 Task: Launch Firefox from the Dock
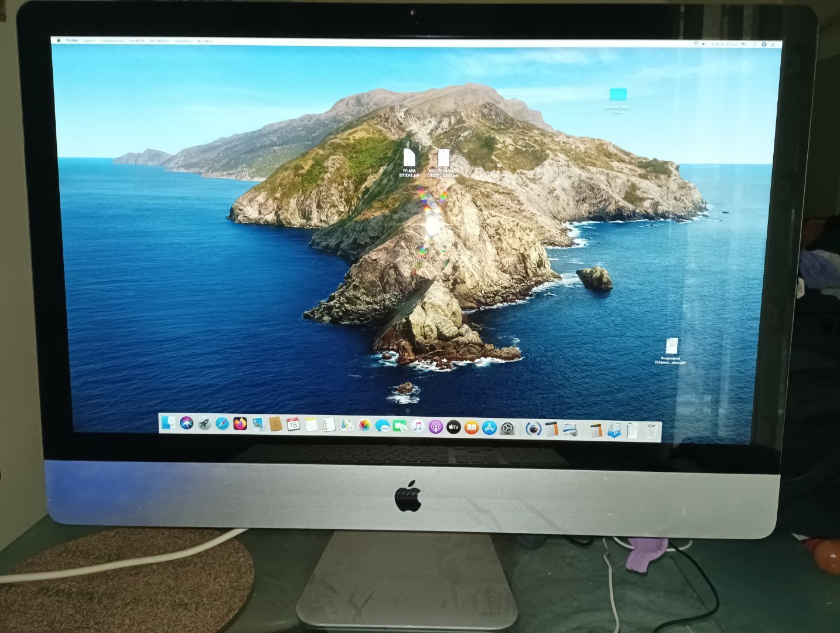coord(240,424)
